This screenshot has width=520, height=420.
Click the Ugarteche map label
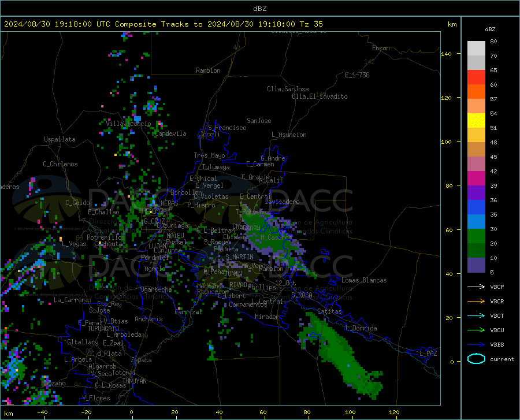(156, 289)
